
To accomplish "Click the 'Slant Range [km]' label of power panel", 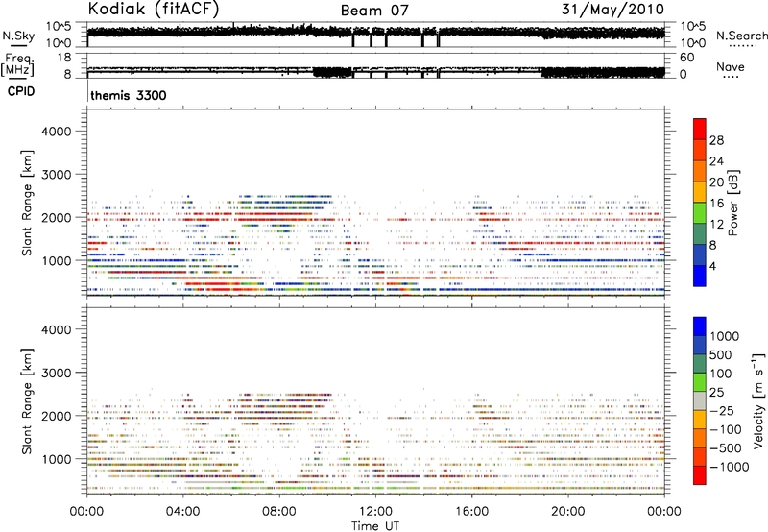I will (28, 203).
